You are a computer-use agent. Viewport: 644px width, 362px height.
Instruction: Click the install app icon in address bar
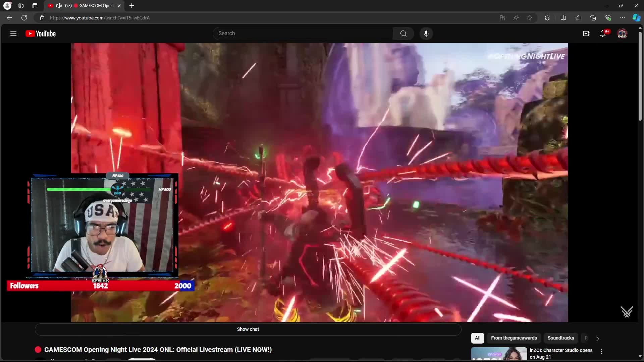(502, 18)
